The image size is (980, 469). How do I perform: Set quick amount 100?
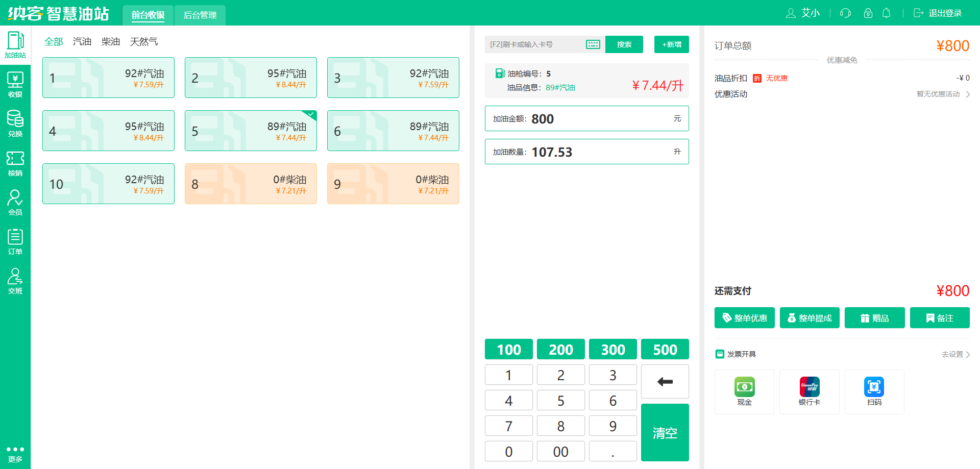(x=509, y=350)
